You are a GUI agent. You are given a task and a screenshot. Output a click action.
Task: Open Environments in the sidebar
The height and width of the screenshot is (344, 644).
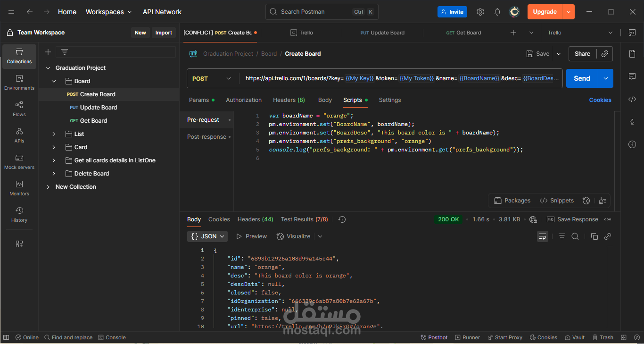19,83
